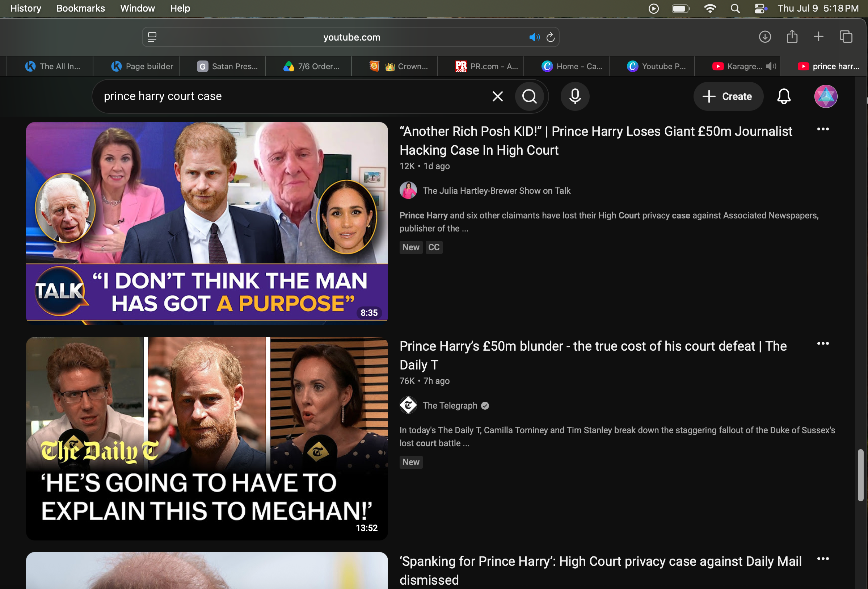Open the account avatar menu

826,96
